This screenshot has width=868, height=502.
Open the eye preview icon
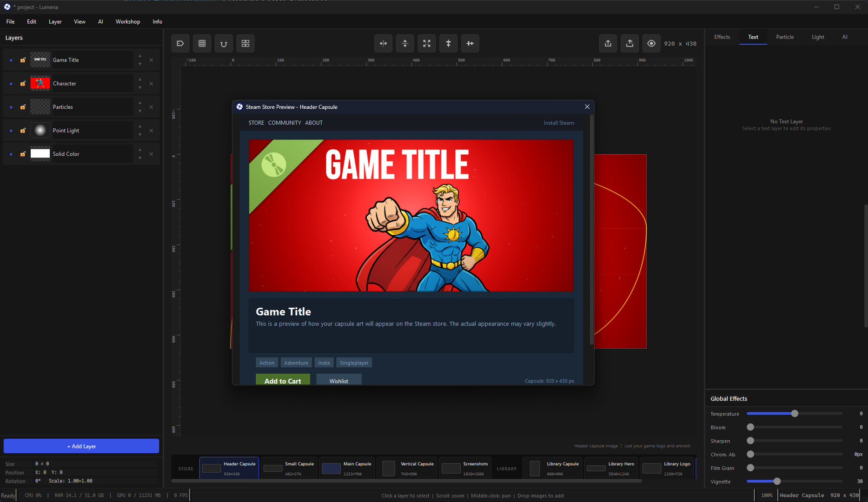tap(651, 43)
